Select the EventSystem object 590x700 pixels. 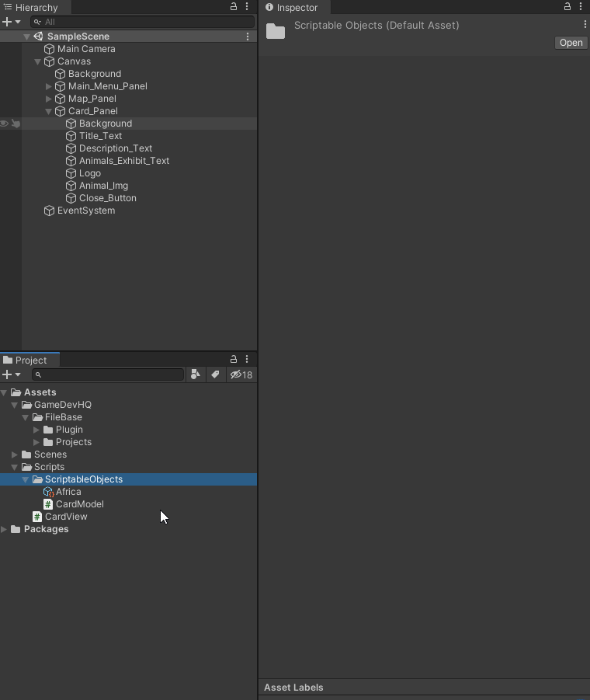tap(86, 211)
